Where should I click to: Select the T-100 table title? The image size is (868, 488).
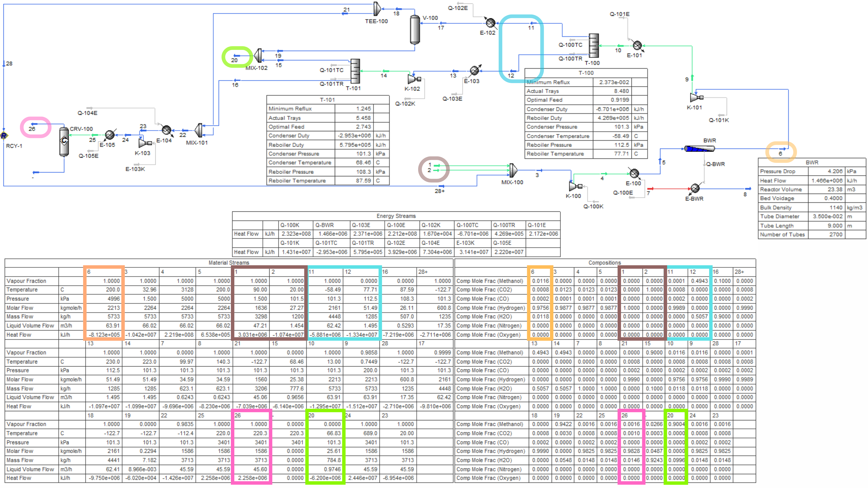click(x=586, y=73)
